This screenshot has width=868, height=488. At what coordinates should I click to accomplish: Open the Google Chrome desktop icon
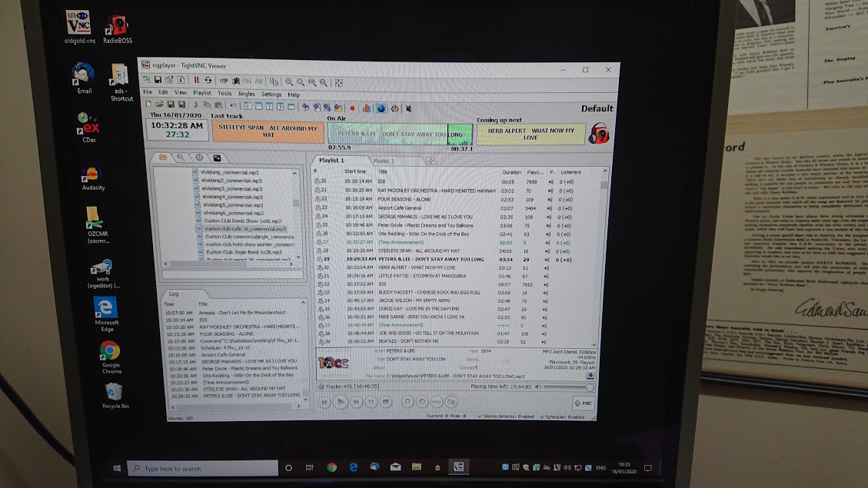point(110,357)
